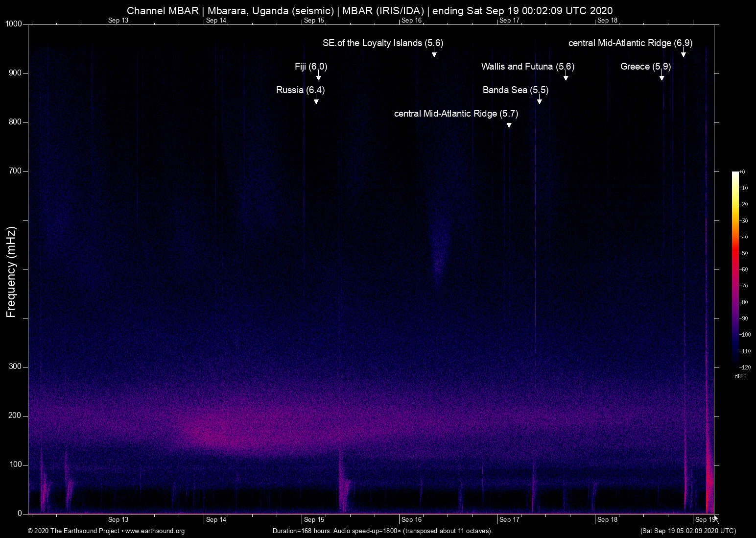
Task: Click the Channel MBAR chart title
Action: [x=370, y=10]
